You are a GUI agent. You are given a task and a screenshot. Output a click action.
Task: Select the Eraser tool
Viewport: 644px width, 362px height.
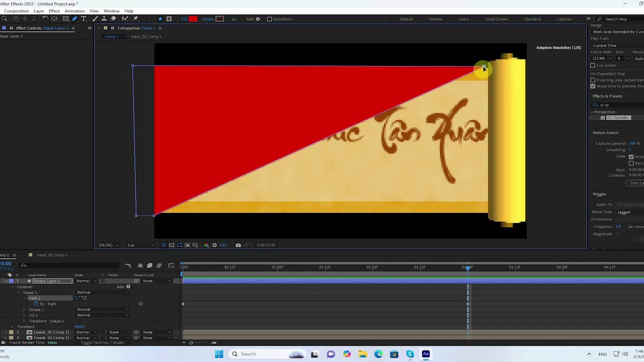pyautogui.click(x=113, y=19)
